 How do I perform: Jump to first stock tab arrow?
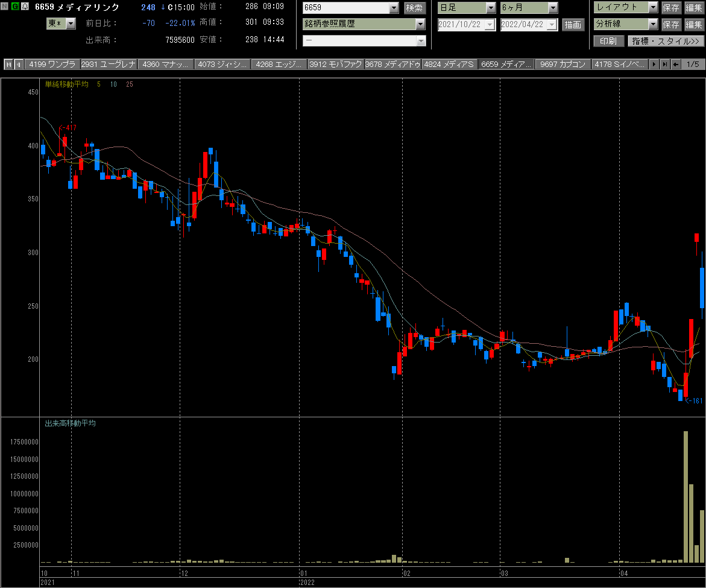pyautogui.click(x=8, y=65)
